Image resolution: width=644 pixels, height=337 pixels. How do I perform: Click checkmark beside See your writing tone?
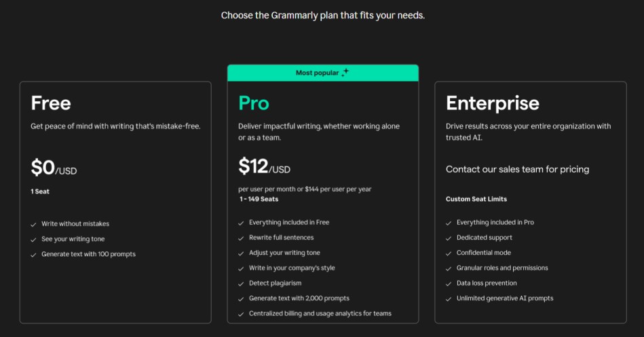[x=33, y=240]
